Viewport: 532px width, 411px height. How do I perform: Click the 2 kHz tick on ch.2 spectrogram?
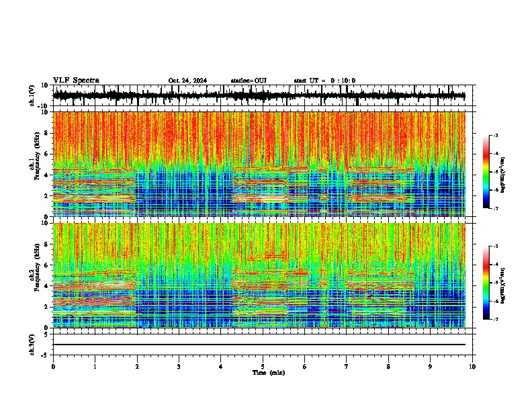46,307
